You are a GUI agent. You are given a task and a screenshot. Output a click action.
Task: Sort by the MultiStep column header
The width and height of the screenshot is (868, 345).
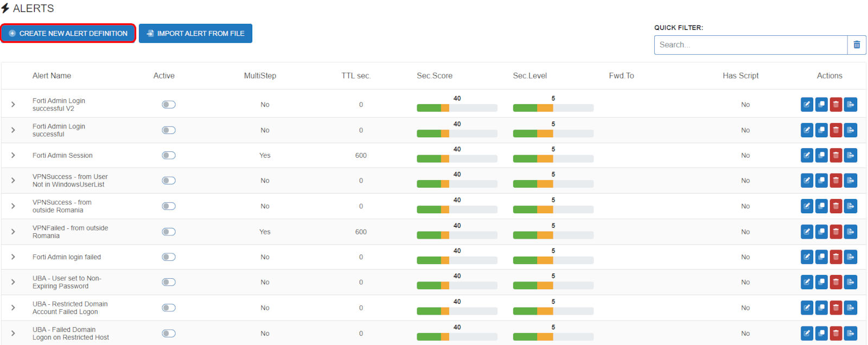pyautogui.click(x=260, y=76)
